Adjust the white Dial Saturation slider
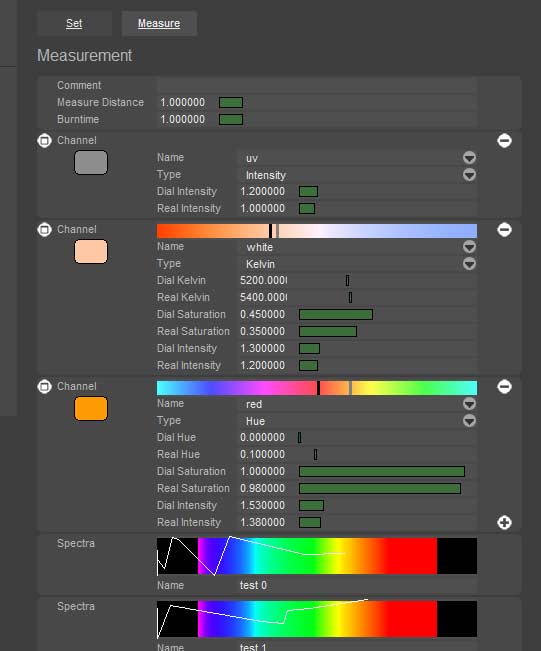The width and height of the screenshot is (541, 651). [x=336, y=314]
